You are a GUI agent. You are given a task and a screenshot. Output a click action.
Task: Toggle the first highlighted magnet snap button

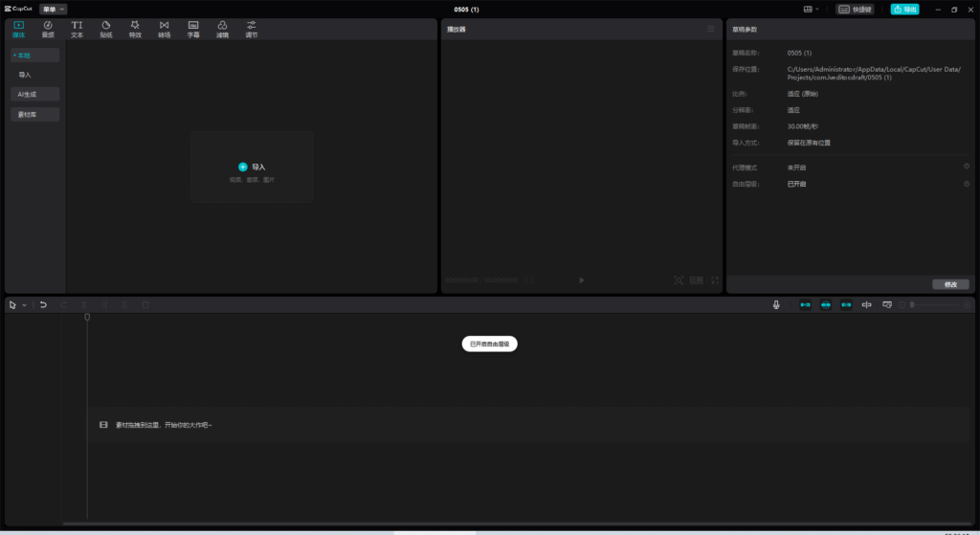pos(805,304)
